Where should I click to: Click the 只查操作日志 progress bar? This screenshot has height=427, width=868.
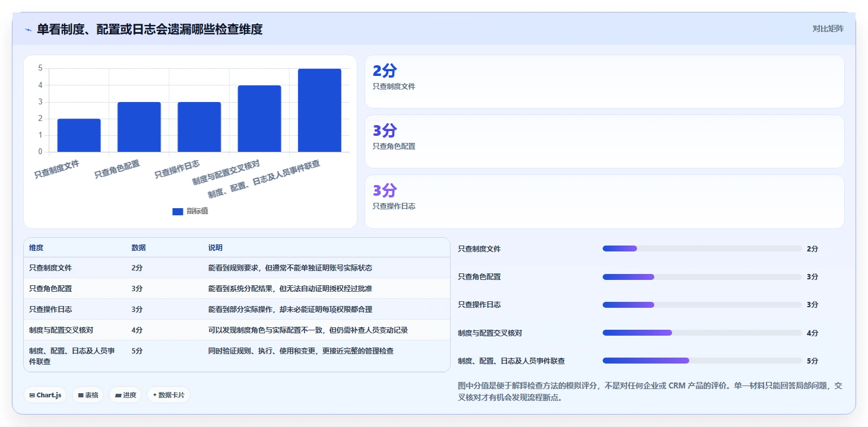[702, 305]
